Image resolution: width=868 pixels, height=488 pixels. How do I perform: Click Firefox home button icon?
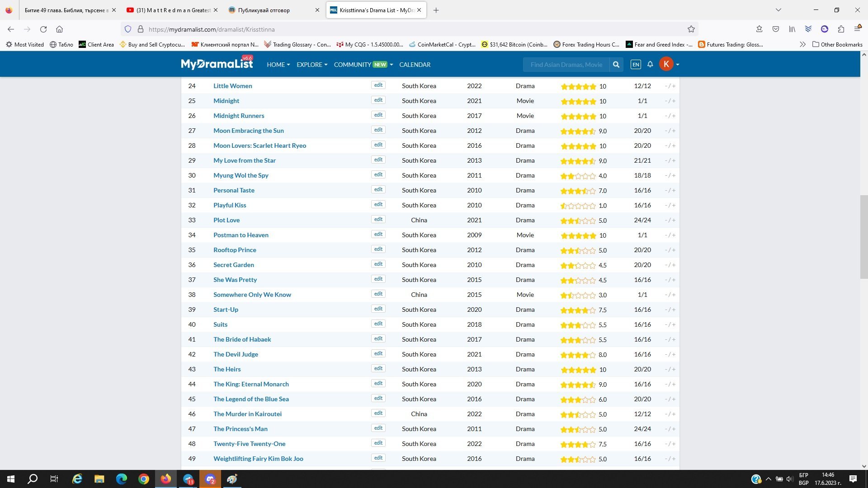click(59, 29)
